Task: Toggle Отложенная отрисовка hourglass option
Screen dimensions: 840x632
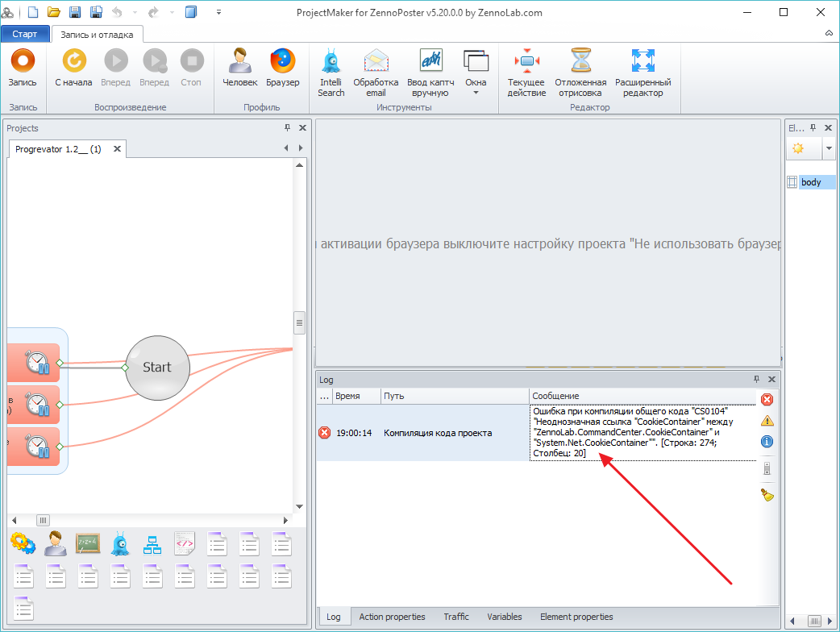Action: 580,61
